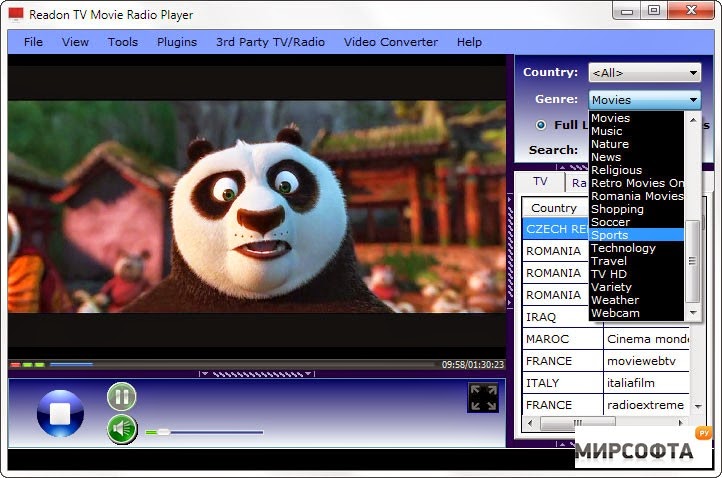This screenshot has height=478, width=722.
Task: Open the Plugins menu
Action: tap(177, 42)
